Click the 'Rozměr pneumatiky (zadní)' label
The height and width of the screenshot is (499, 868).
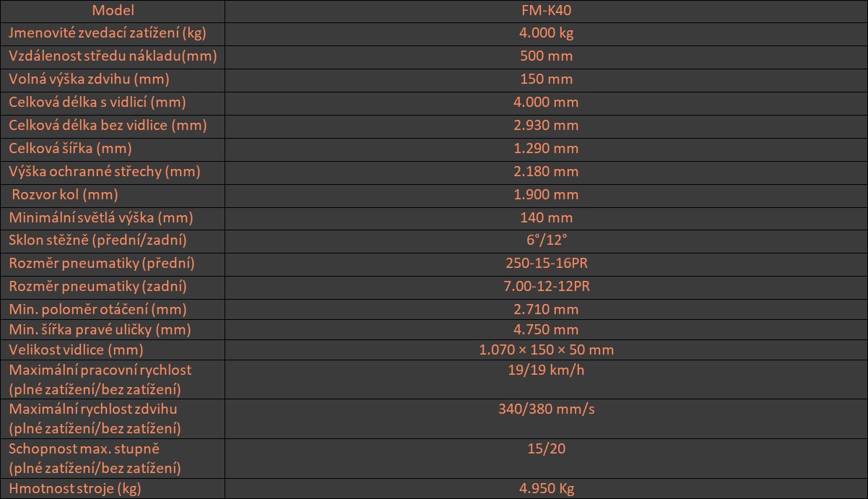pyautogui.click(x=97, y=287)
